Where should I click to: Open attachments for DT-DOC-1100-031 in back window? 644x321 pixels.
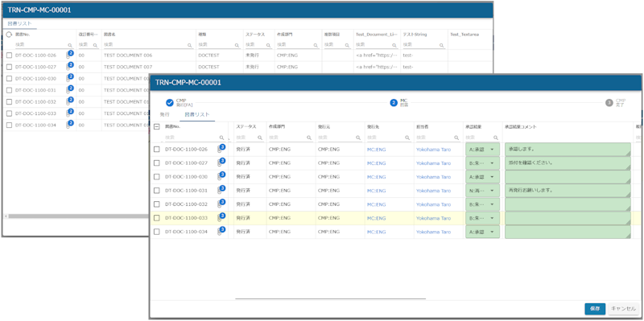click(x=69, y=89)
